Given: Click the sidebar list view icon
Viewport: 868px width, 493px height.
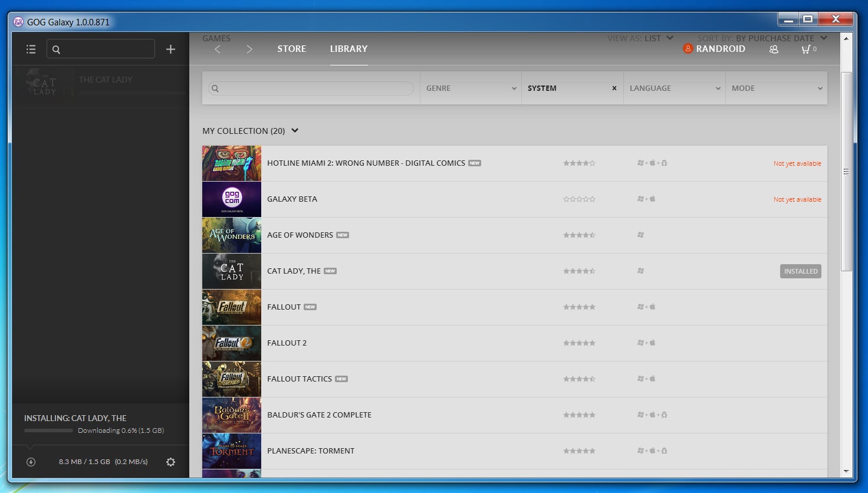Looking at the screenshot, I should point(31,50).
